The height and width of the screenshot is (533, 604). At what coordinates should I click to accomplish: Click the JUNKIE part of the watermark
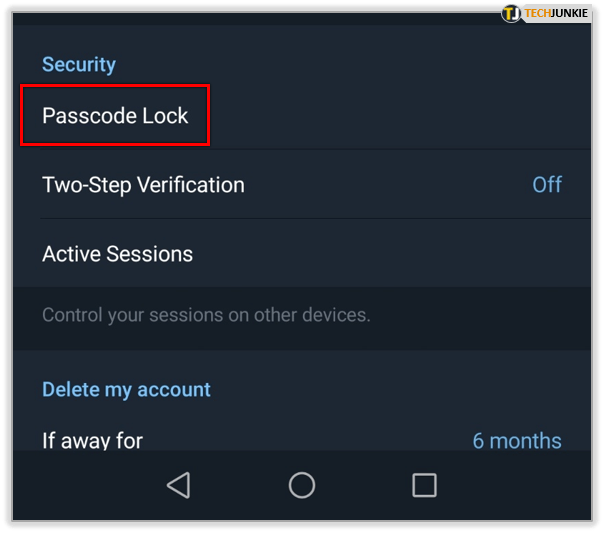pyautogui.click(x=569, y=13)
